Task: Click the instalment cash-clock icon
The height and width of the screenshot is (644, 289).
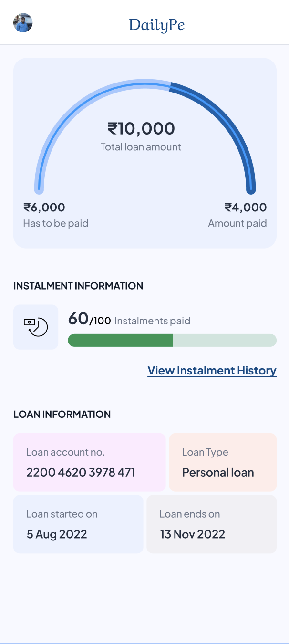Action: click(x=36, y=327)
